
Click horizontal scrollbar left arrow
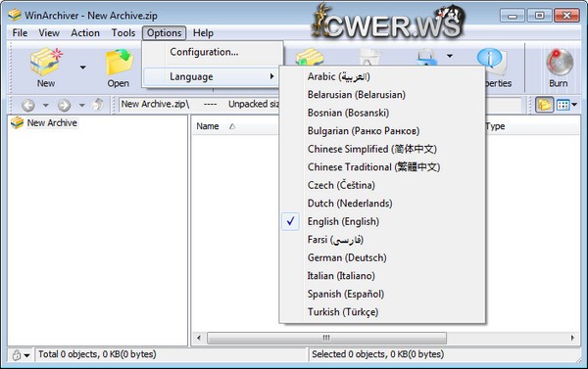tap(199, 338)
